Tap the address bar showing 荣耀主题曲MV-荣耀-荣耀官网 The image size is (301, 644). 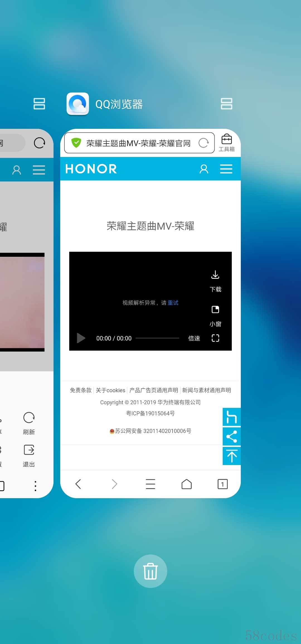pyautogui.click(x=139, y=143)
